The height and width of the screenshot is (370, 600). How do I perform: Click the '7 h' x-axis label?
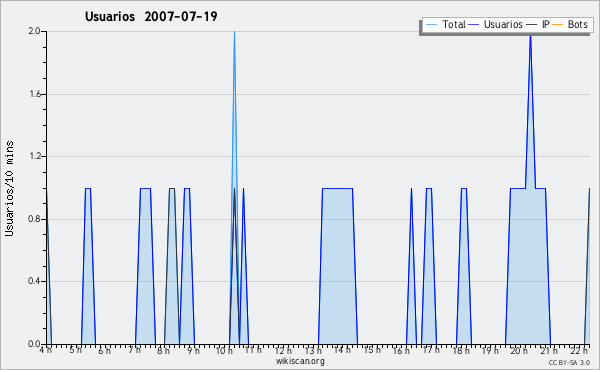(x=134, y=350)
